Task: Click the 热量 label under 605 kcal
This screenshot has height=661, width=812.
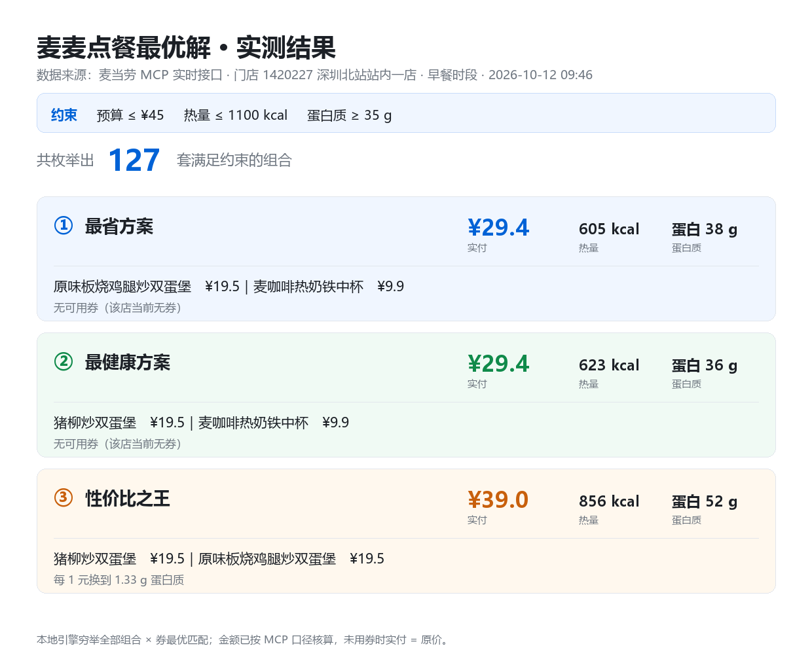Action: click(x=589, y=248)
